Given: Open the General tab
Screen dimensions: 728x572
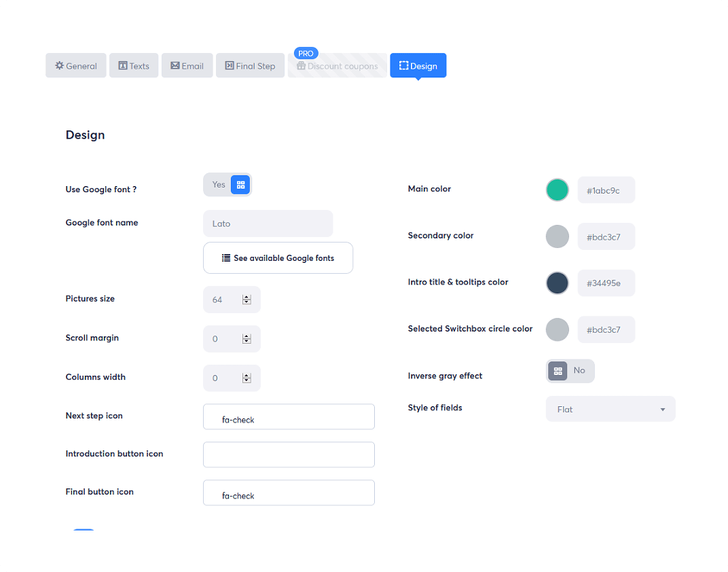Looking at the screenshot, I should (75, 65).
